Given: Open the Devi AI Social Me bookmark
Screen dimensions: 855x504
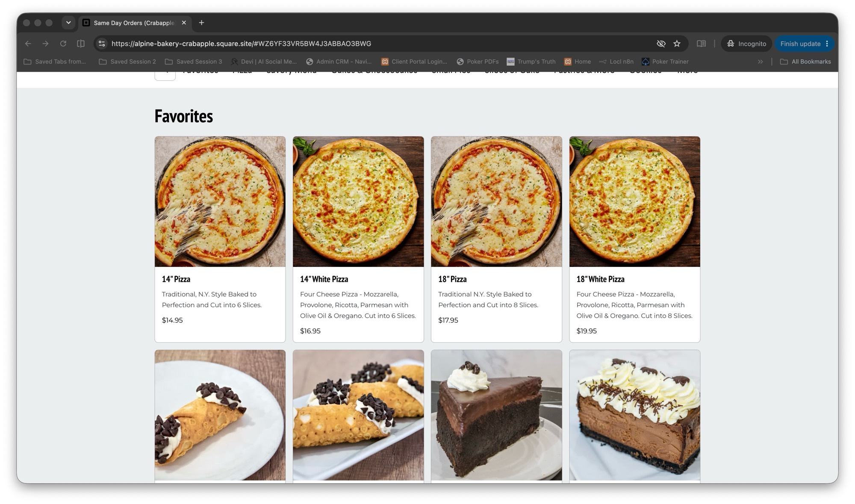Looking at the screenshot, I should pyautogui.click(x=264, y=62).
